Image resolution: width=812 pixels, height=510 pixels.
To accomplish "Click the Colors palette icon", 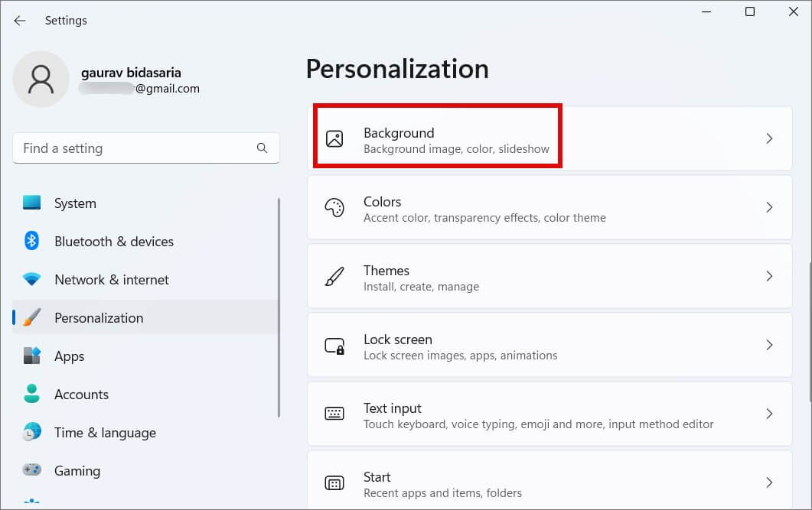I will coord(334,208).
